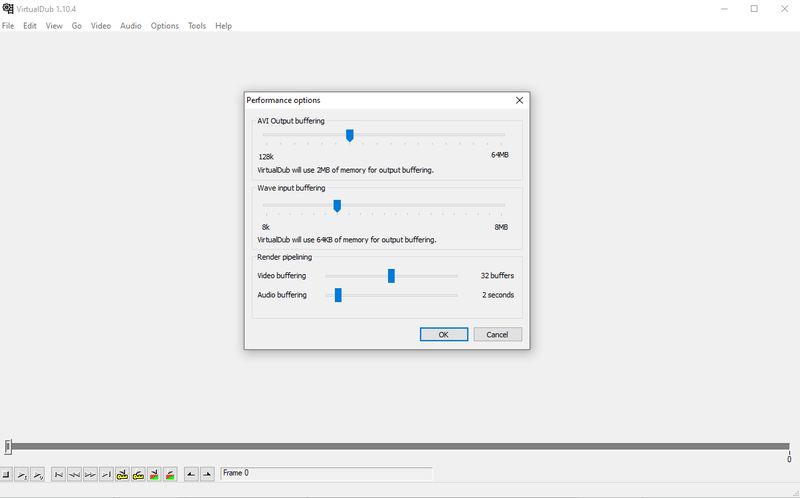Click the Wave input buffering slider handle
The width and height of the screenshot is (800, 498).
coord(337,205)
